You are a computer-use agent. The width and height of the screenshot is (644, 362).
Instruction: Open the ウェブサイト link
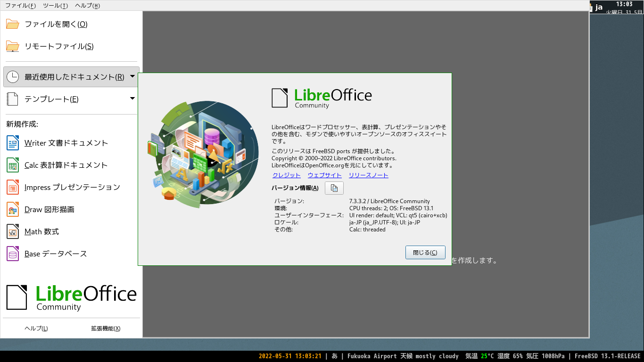(325, 175)
